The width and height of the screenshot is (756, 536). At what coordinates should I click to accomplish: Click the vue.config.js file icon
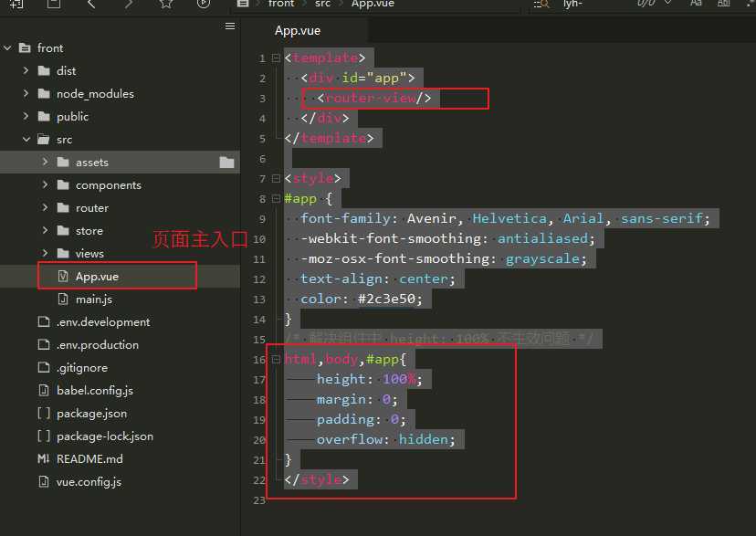click(x=44, y=481)
